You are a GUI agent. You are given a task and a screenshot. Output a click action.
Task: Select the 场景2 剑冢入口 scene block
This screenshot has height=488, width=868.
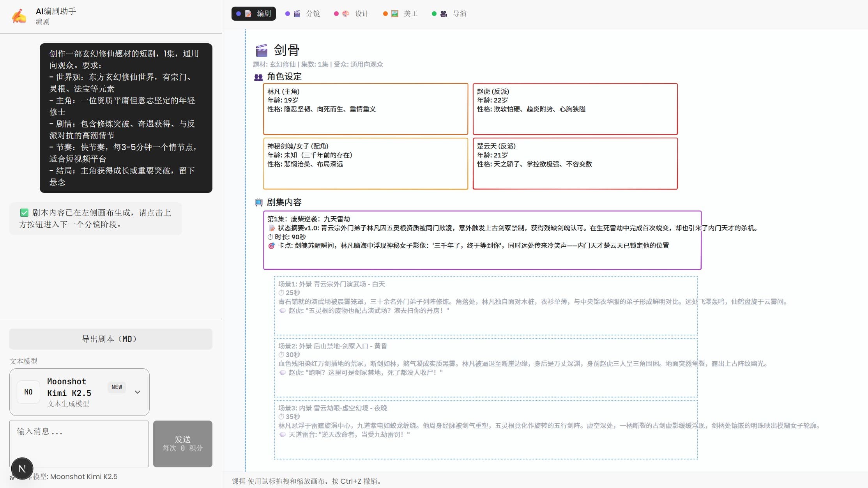(x=486, y=367)
